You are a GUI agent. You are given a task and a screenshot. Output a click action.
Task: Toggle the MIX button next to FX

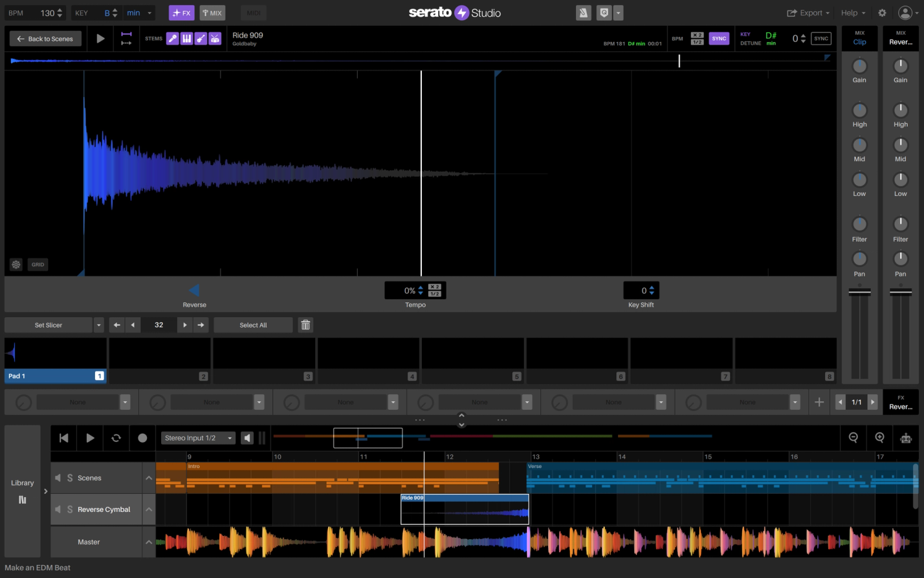(x=212, y=12)
